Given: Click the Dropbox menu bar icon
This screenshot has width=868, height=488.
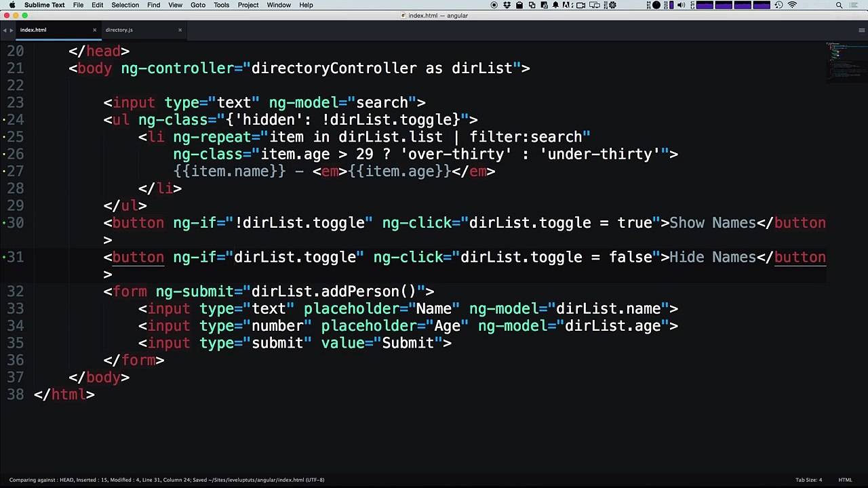Looking at the screenshot, I should pos(507,5).
